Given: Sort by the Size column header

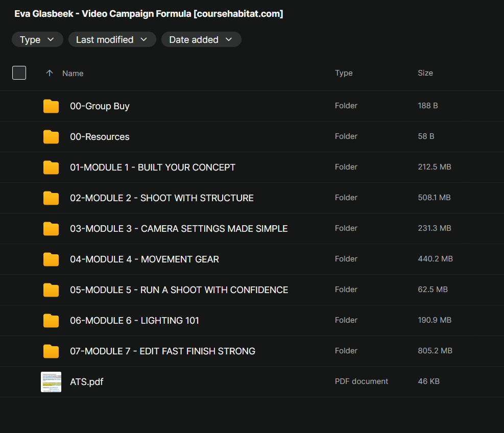Looking at the screenshot, I should [425, 73].
